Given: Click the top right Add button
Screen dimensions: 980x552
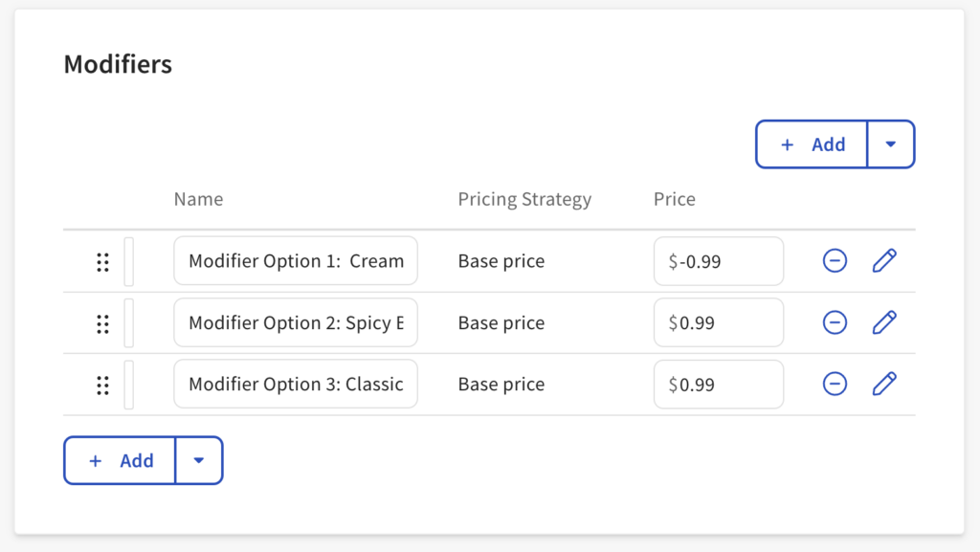Looking at the screenshot, I should 813,144.
